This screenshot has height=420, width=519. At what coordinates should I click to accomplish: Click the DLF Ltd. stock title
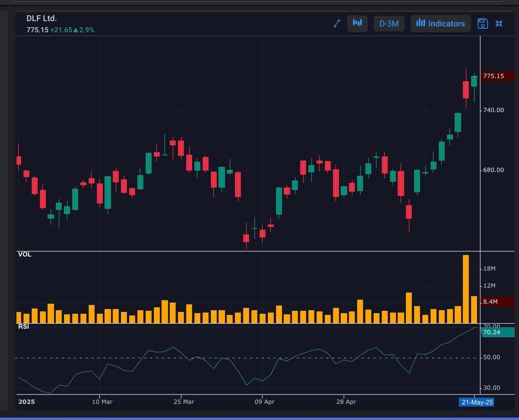tap(41, 18)
